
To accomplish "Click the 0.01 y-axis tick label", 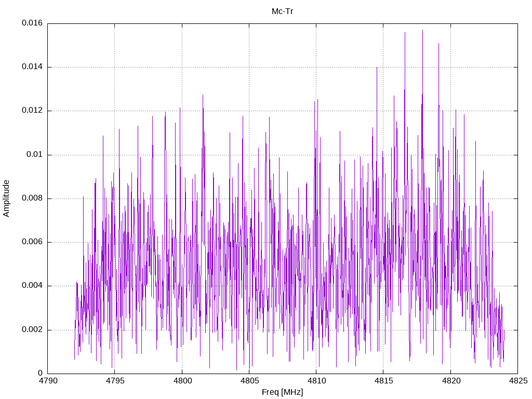I will pyautogui.click(x=35, y=155).
